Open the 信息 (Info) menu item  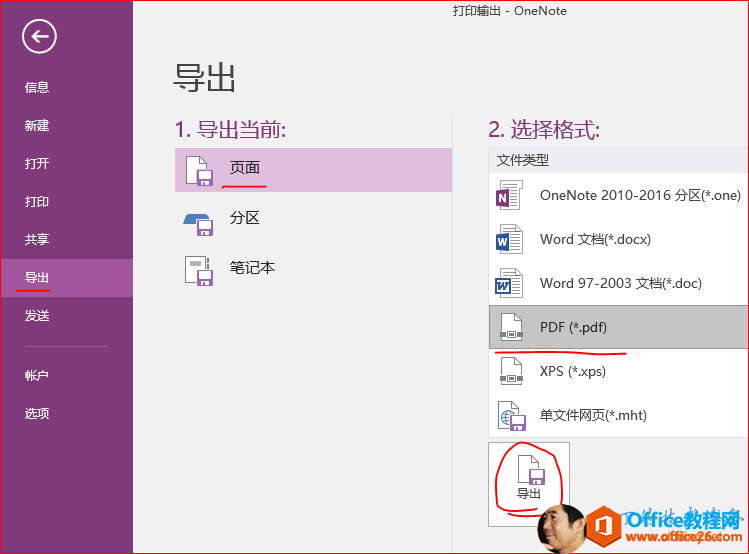37,88
